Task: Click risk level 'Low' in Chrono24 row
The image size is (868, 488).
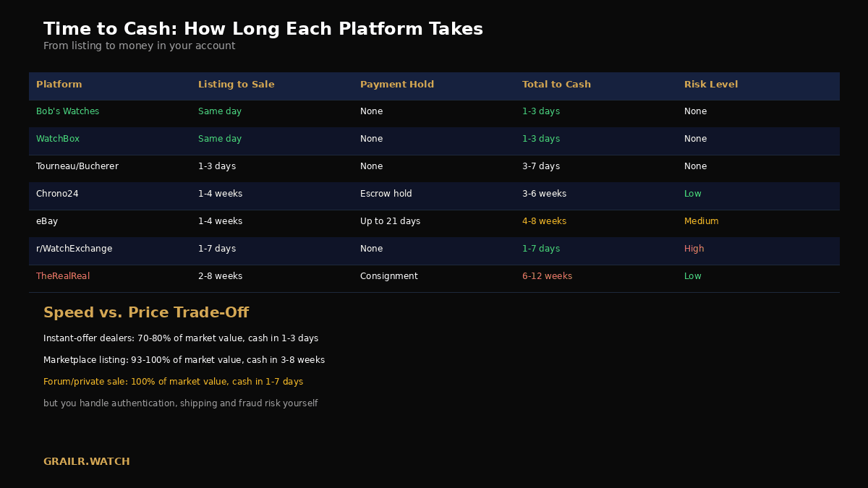Action: click(x=693, y=194)
